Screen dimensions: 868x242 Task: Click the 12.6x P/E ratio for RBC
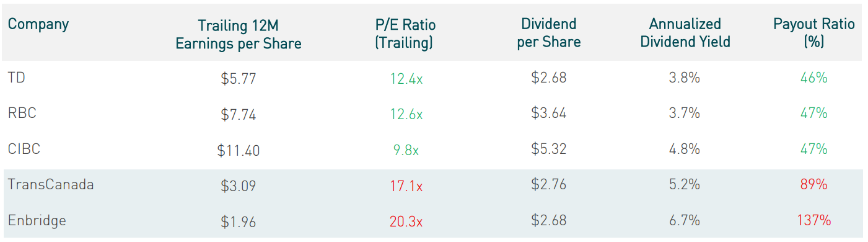tap(406, 114)
